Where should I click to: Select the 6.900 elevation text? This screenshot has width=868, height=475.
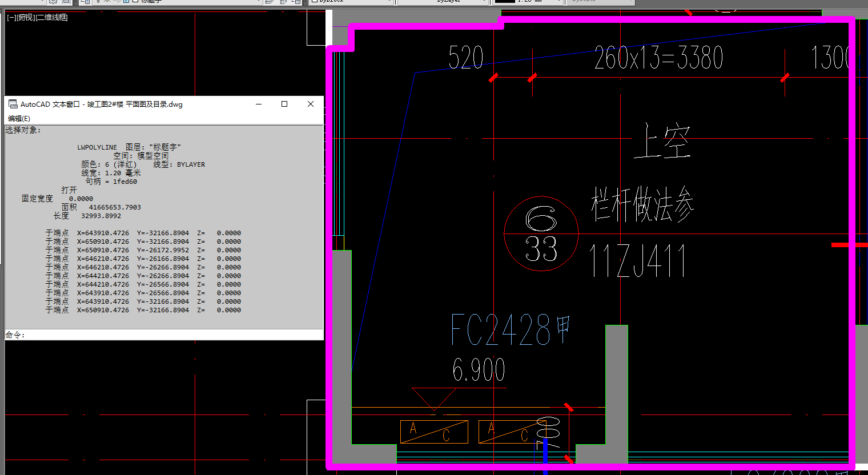coord(479,370)
